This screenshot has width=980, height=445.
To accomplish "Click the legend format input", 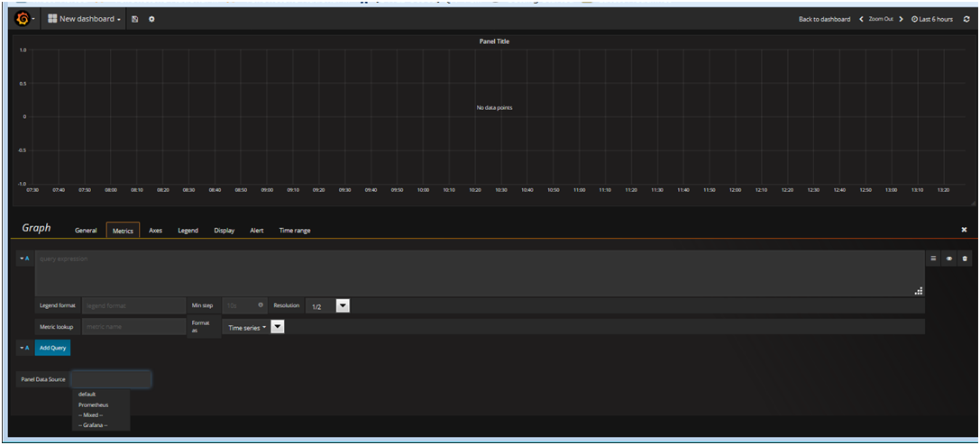I will (x=133, y=305).
